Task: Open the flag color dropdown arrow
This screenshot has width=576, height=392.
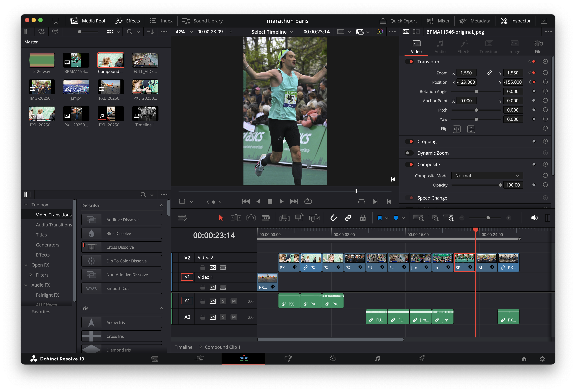Action: point(387,218)
